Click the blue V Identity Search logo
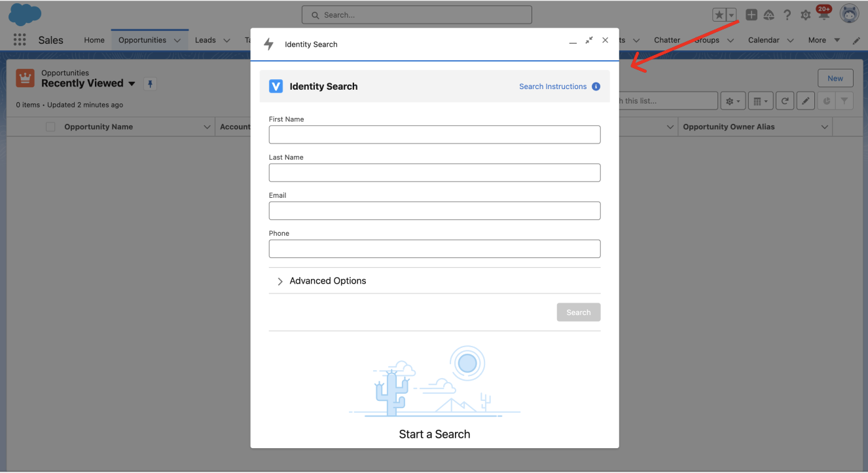The image size is (868, 473). pos(276,86)
